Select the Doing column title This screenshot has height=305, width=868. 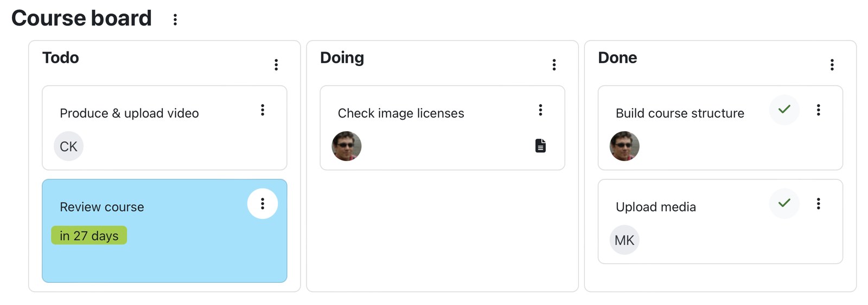coord(342,57)
